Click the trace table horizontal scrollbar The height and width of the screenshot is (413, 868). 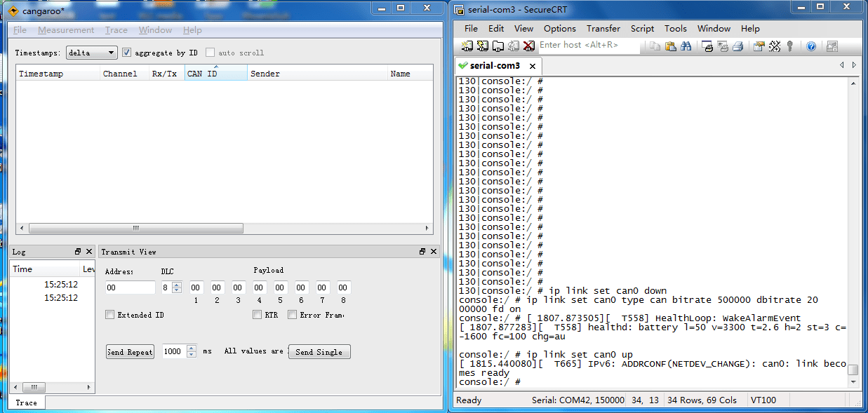point(136,229)
